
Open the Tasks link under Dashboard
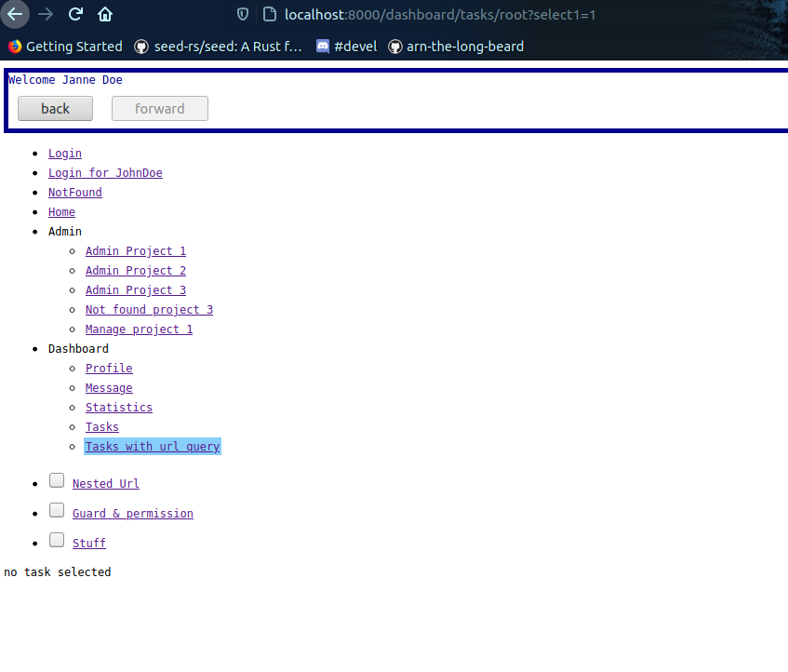pos(102,427)
